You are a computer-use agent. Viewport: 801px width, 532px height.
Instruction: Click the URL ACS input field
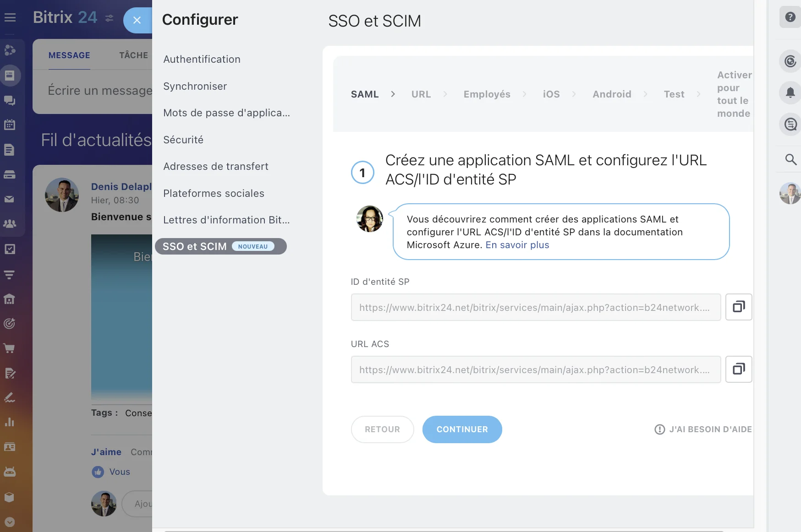[x=535, y=369]
